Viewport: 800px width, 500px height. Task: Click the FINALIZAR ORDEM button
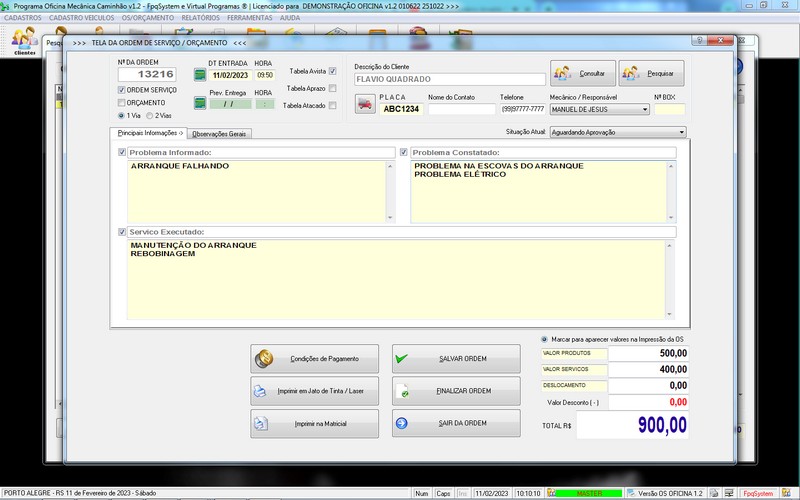coord(456,391)
